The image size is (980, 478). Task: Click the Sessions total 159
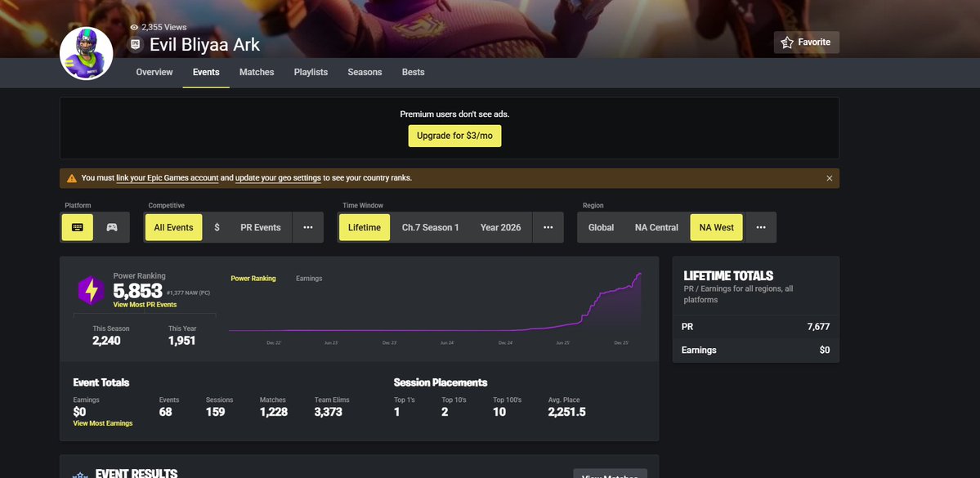click(215, 412)
